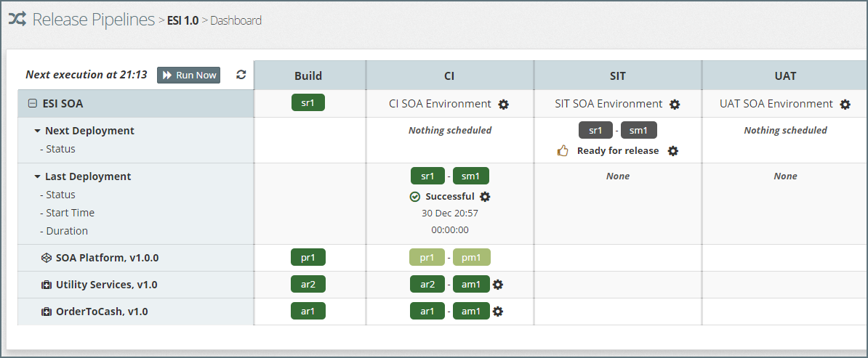Screen dimensions: 868x358
Task: Click the Run Now button
Action: 188,75
